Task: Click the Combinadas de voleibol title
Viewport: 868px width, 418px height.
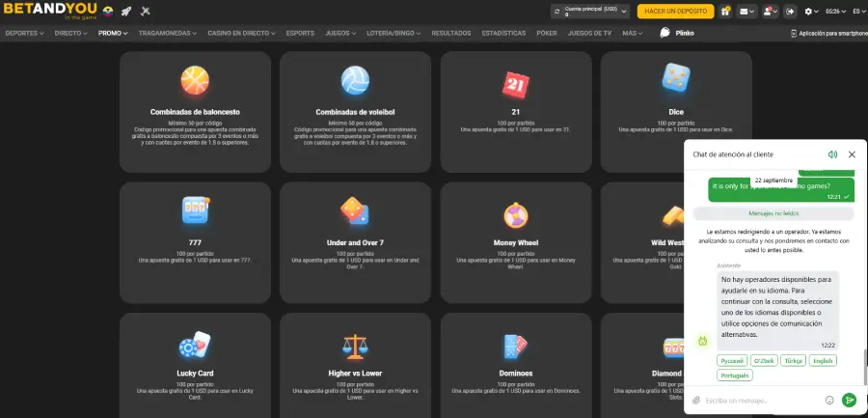Action: (x=355, y=112)
